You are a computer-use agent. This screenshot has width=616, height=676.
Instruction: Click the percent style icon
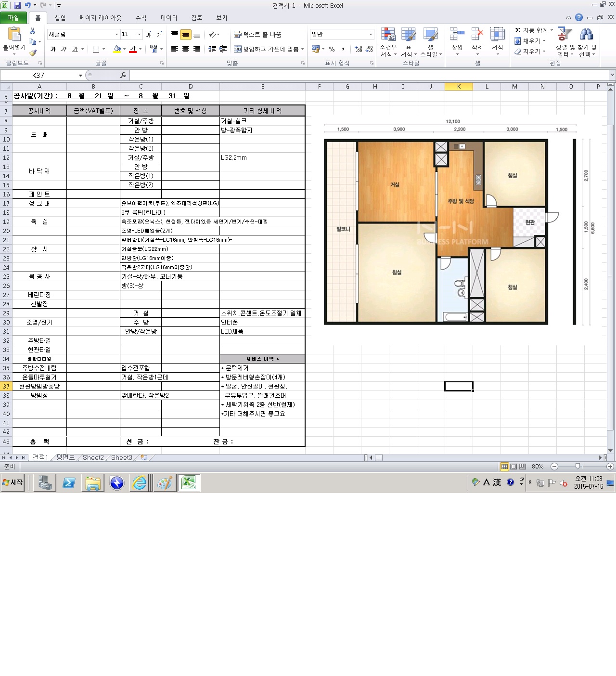point(332,49)
